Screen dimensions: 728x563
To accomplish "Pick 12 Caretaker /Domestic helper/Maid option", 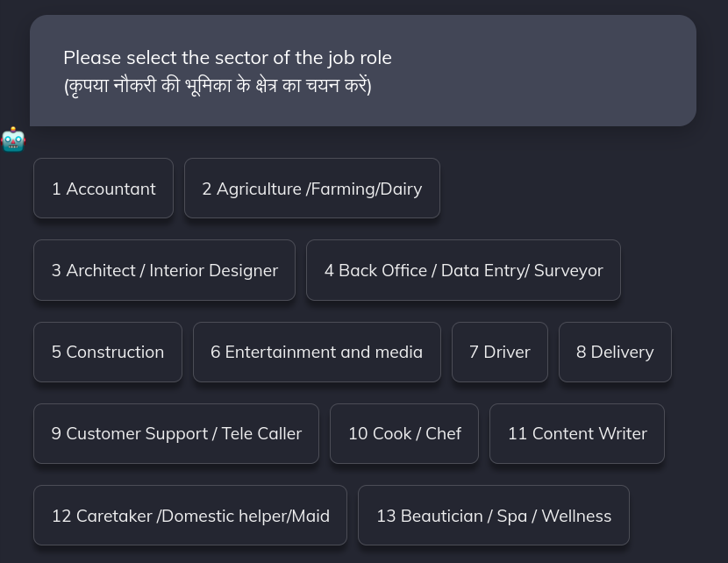I will click(190, 515).
